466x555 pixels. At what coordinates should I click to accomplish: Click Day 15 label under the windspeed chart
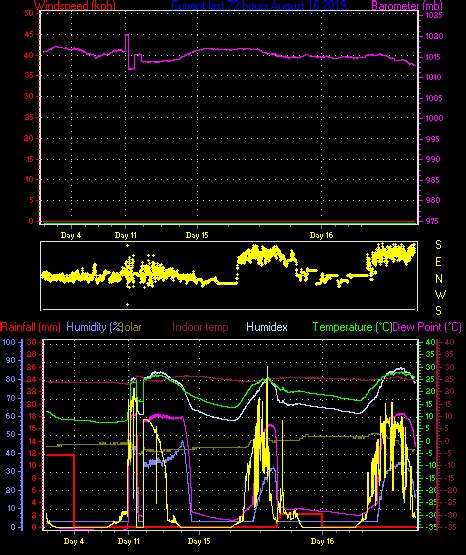pos(197,235)
